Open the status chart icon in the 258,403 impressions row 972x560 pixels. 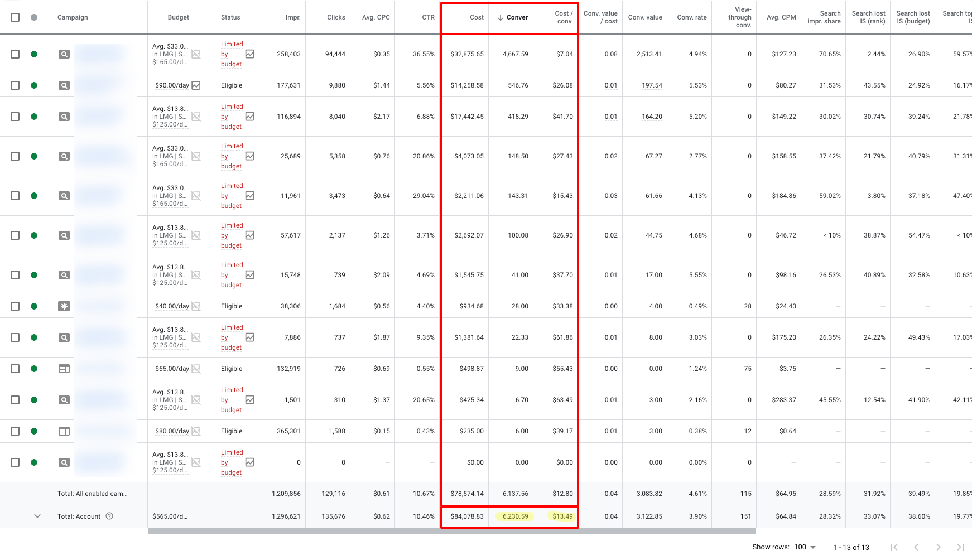(x=250, y=54)
